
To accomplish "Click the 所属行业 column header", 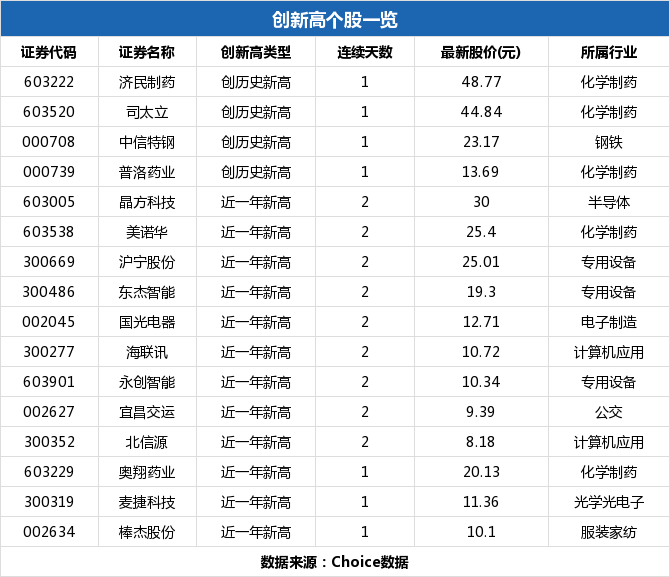I will point(609,52).
